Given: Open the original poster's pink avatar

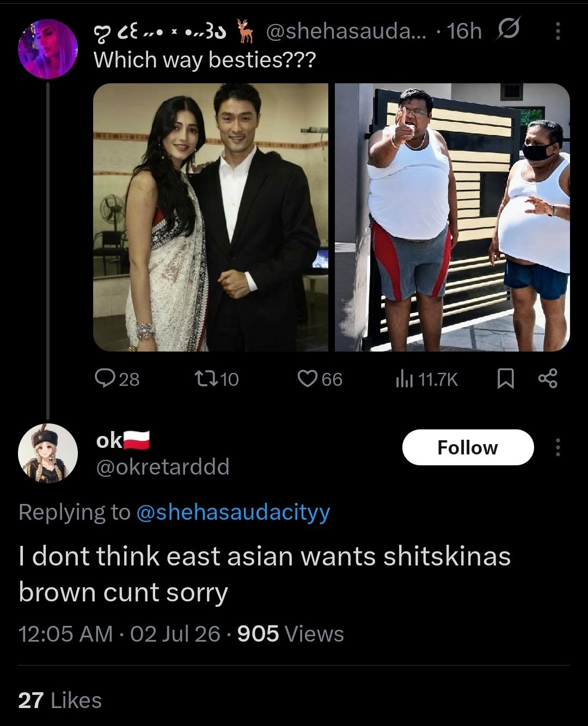Looking at the screenshot, I should point(48,49).
